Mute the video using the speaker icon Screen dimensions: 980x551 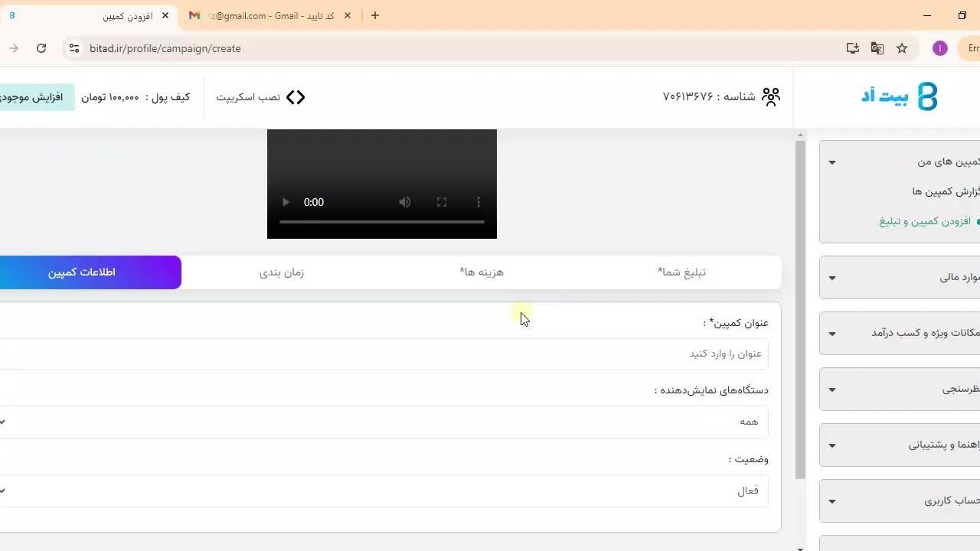point(405,202)
